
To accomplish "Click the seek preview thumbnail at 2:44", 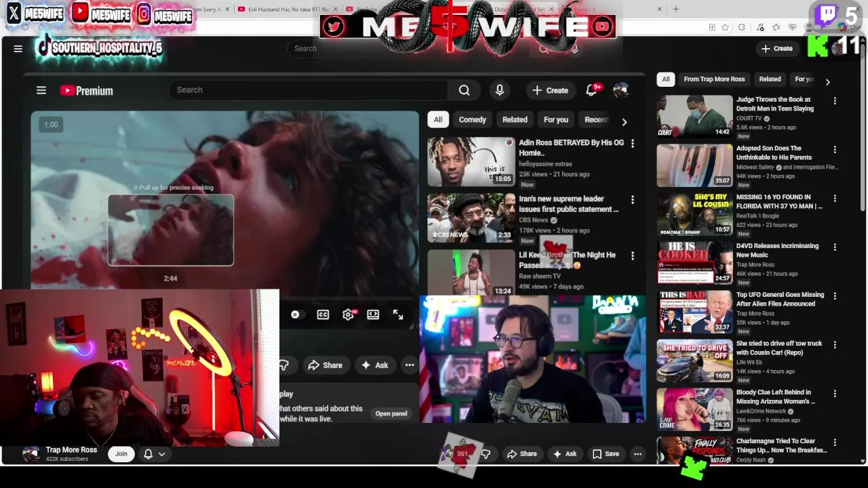I will (x=171, y=230).
